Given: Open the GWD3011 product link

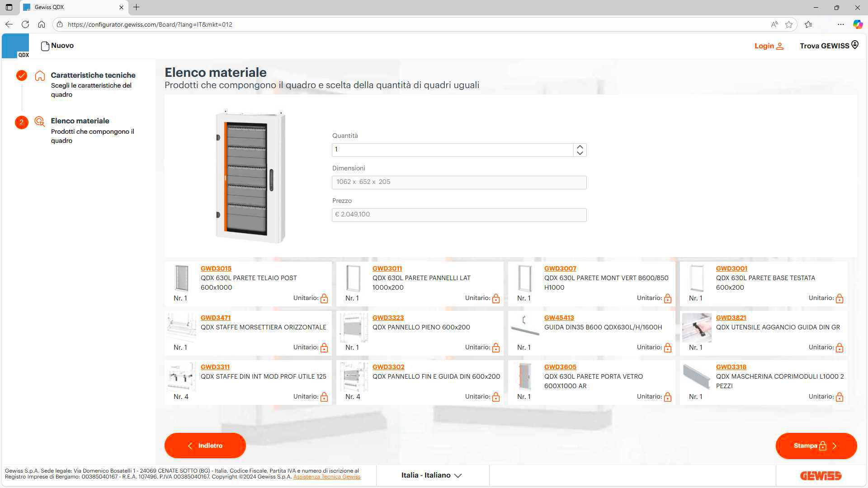Looking at the screenshot, I should (387, 268).
